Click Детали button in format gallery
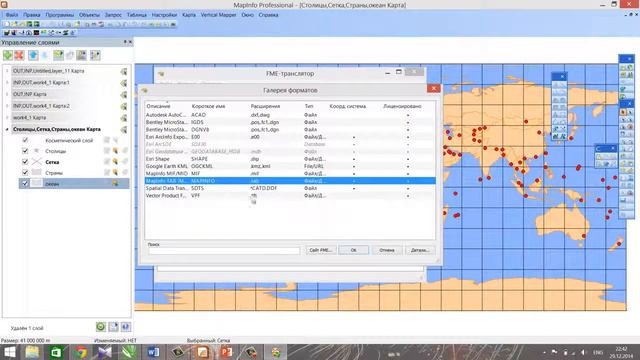640x360 pixels. pos(420,250)
